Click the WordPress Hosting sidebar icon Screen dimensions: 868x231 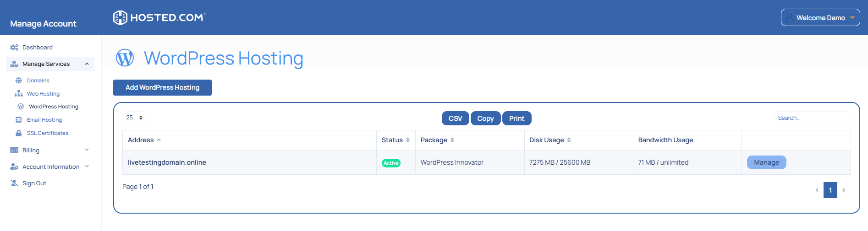click(21, 107)
